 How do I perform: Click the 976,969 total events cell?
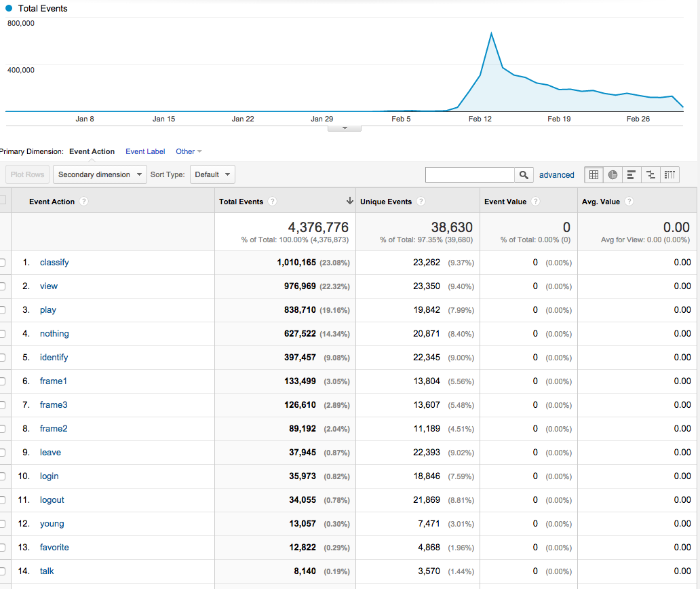pos(300,286)
